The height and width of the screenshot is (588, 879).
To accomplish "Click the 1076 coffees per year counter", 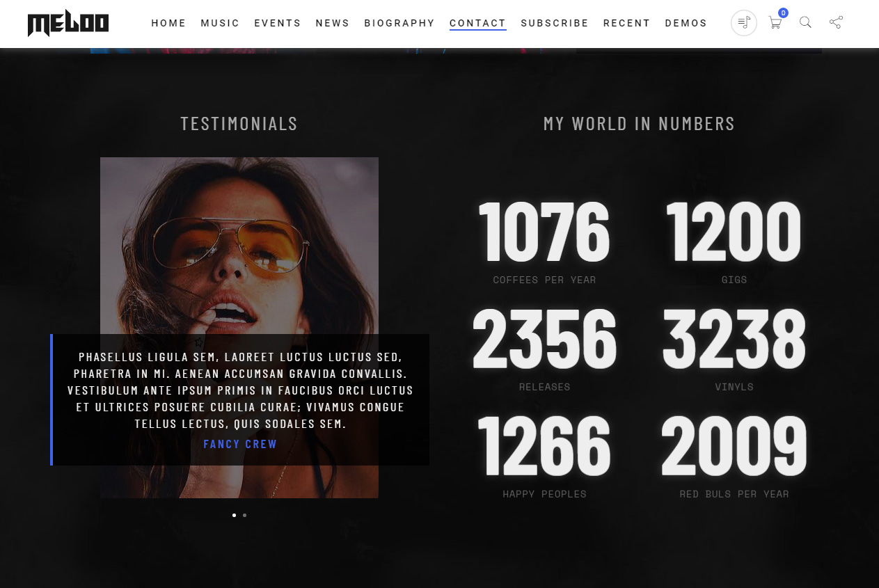I will pyautogui.click(x=544, y=233).
